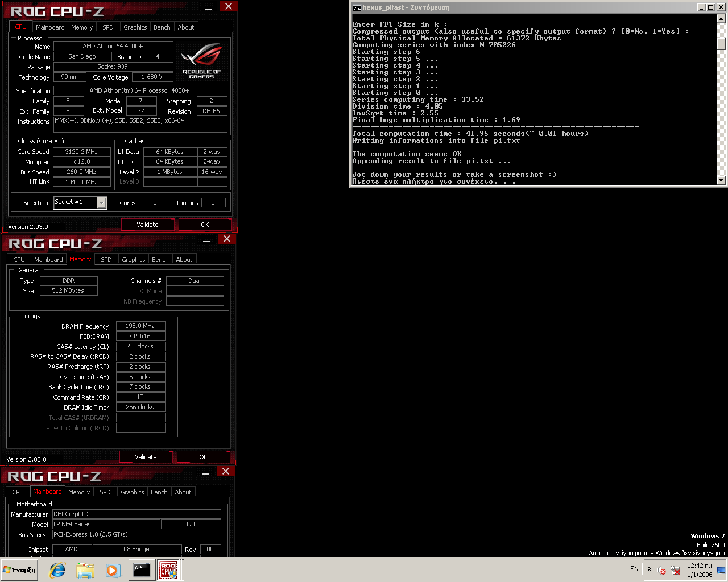Click Validate in the top CPU-Z window
This screenshot has width=728, height=582.
147,225
